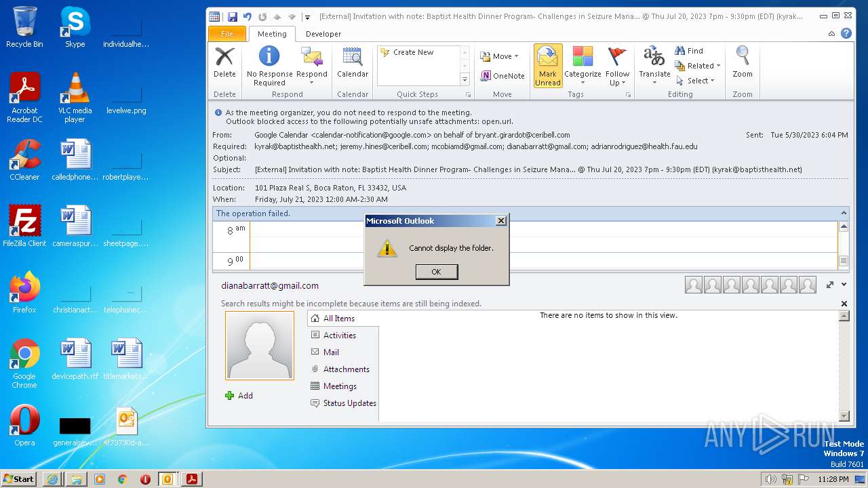Open Outlook taskbar button
Screen dimensions: 868x488
pyautogui.click(x=167, y=479)
